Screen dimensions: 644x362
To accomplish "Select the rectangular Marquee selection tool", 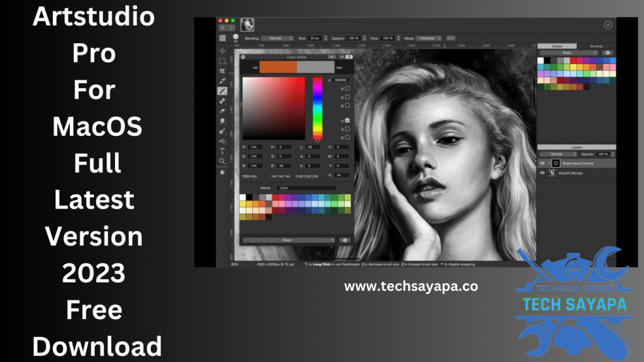I will (x=222, y=61).
